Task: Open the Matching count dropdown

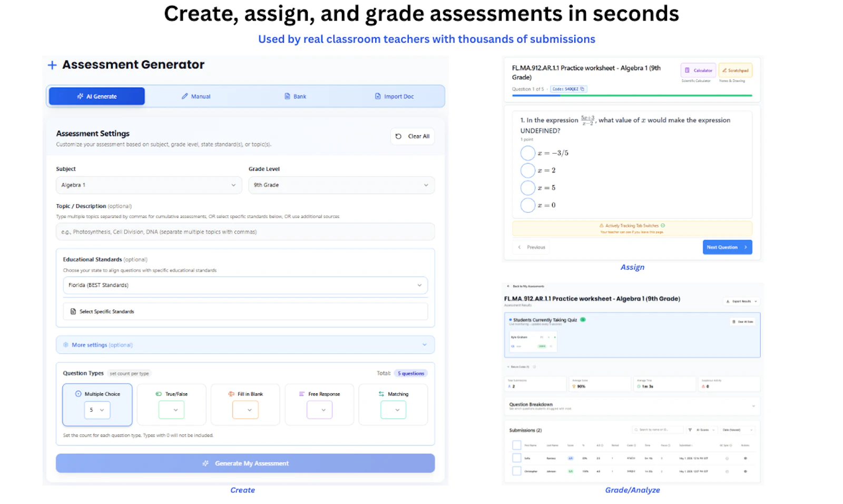Action: (394, 410)
